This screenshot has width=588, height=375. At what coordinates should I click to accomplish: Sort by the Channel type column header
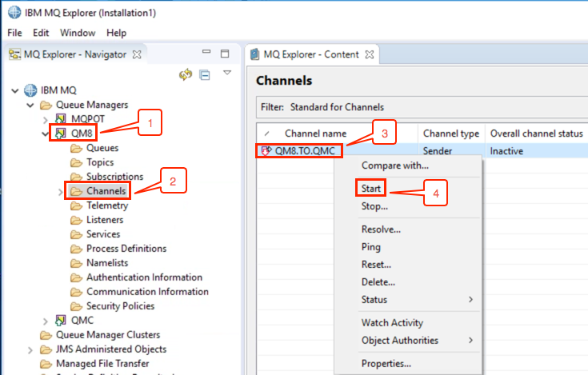coord(451,134)
